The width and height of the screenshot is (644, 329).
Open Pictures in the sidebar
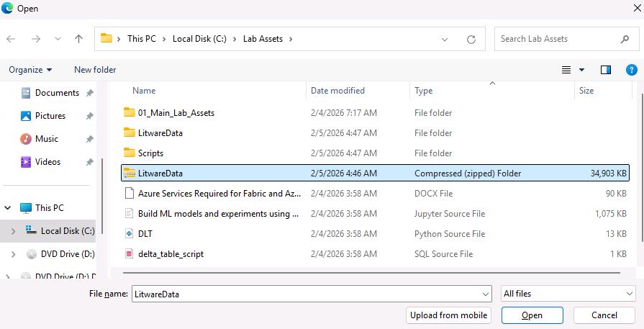(x=50, y=116)
